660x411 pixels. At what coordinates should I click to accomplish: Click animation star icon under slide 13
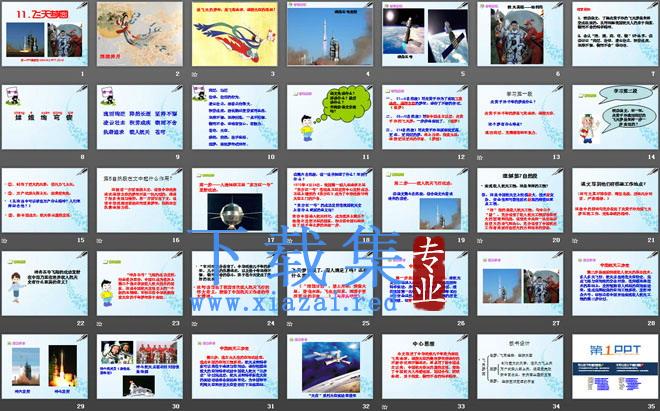click(479, 157)
